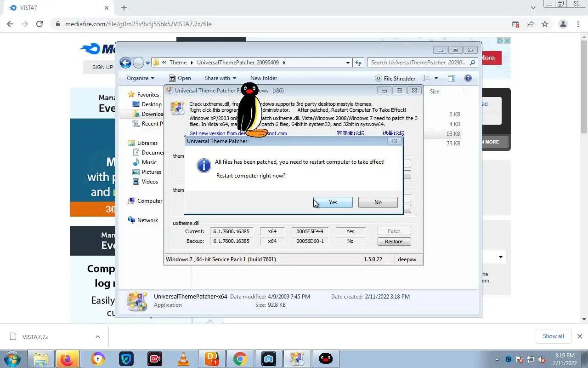This screenshot has height=368, width=588.
Task: Open Videos library
Action: [x=145, y=182]
